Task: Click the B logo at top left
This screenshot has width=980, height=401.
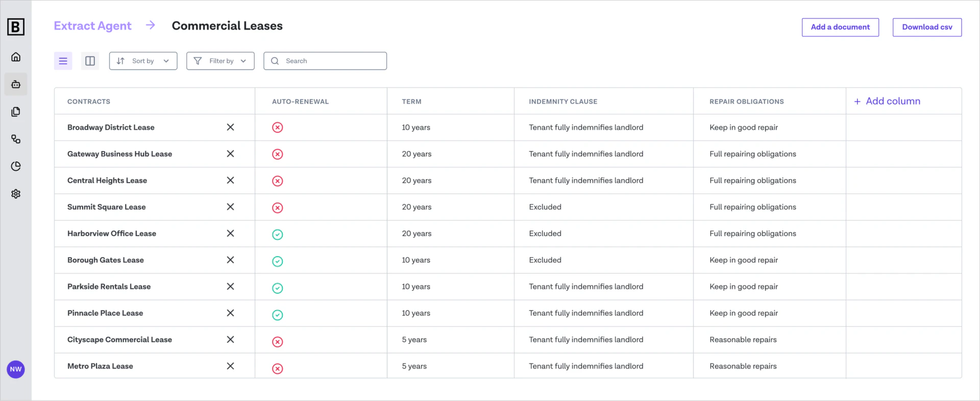Action: tap(16, 27)
